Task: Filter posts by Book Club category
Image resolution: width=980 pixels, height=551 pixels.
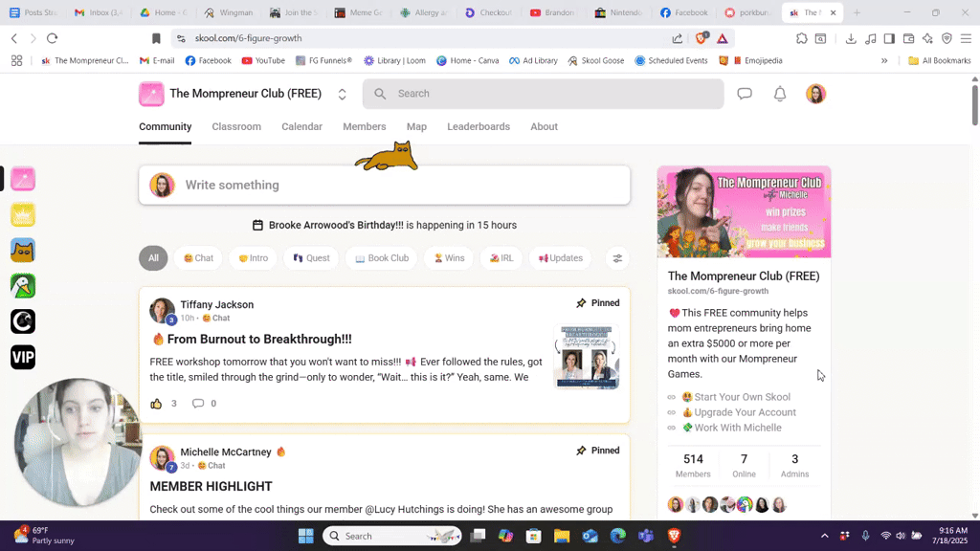Action: pos(381,258)
